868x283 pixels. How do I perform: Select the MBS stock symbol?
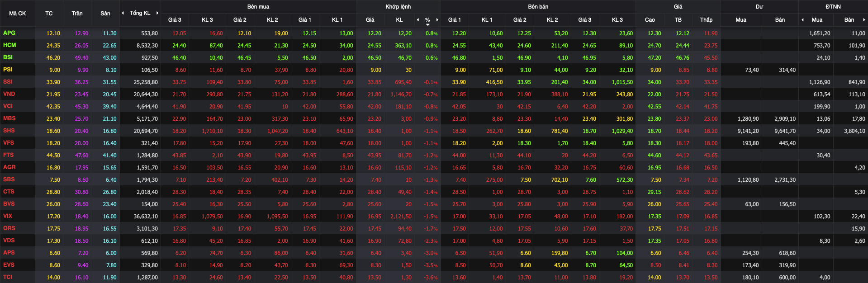pos(9,118)
